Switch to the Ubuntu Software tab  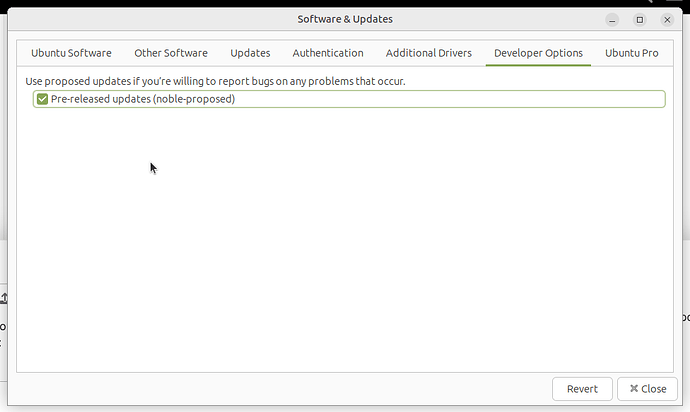tap(71, 53)
